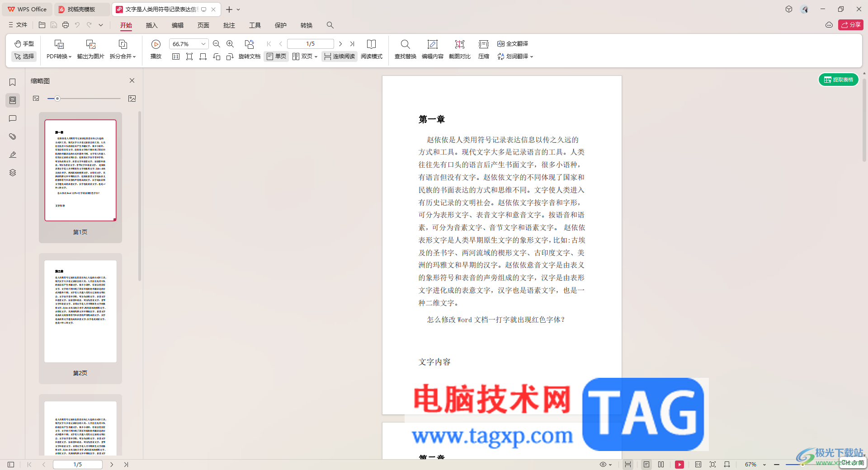Zoom in with the toolbar plus magnifier
The width and height of the screenshot is (868, 470).
pos(230,44)
